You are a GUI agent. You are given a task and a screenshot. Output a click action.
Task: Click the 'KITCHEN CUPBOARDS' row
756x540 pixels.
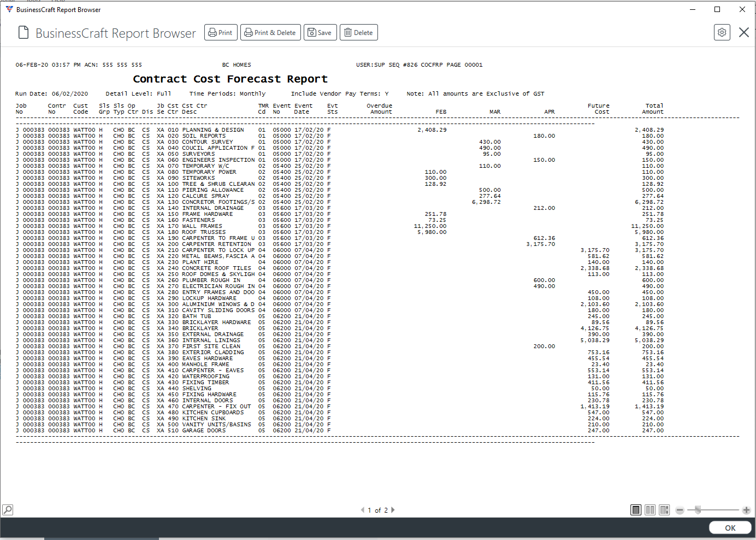click(340, 413)
